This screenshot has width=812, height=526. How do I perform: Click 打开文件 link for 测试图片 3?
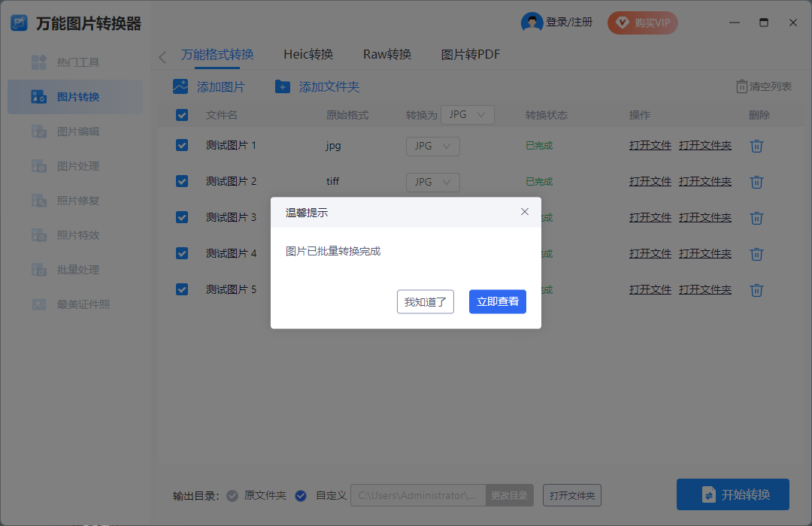tap(650, 217)
